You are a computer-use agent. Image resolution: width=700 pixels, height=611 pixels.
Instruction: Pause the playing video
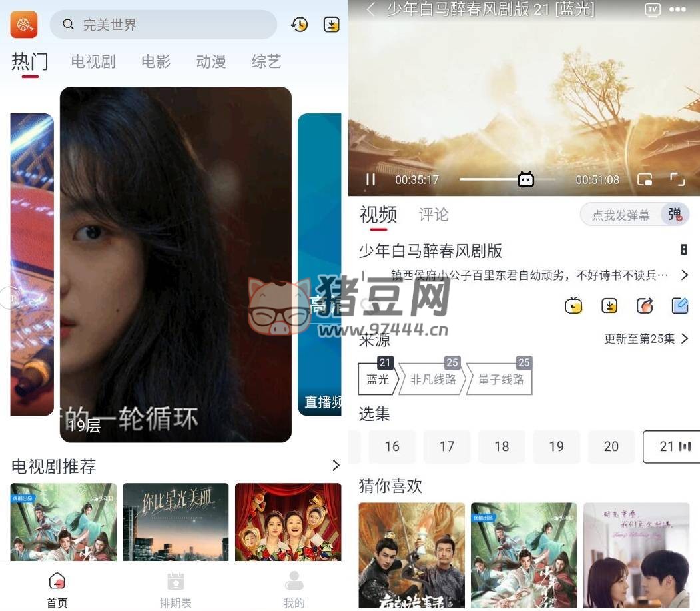[370, 179]
